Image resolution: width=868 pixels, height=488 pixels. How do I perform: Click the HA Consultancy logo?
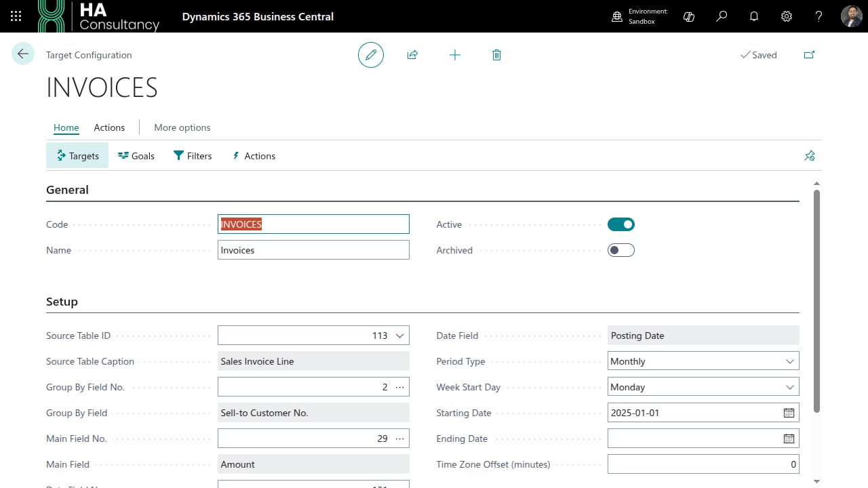pos(99,16)
